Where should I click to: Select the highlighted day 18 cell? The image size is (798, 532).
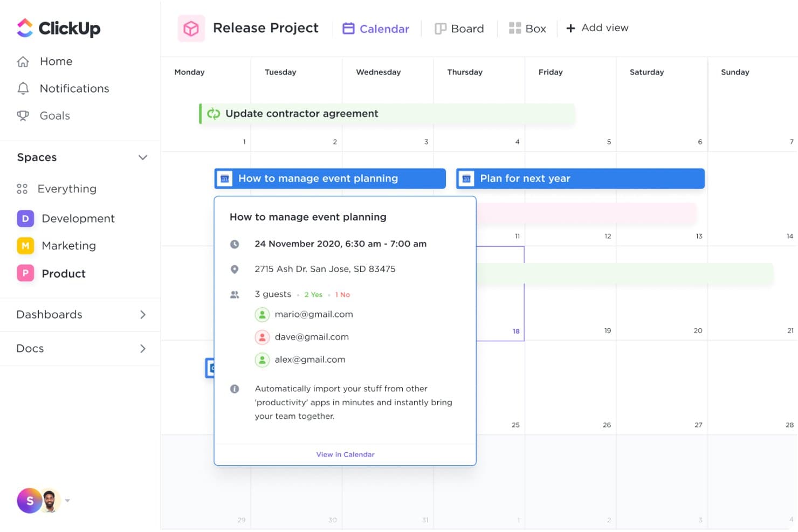(x=500, y=294)
